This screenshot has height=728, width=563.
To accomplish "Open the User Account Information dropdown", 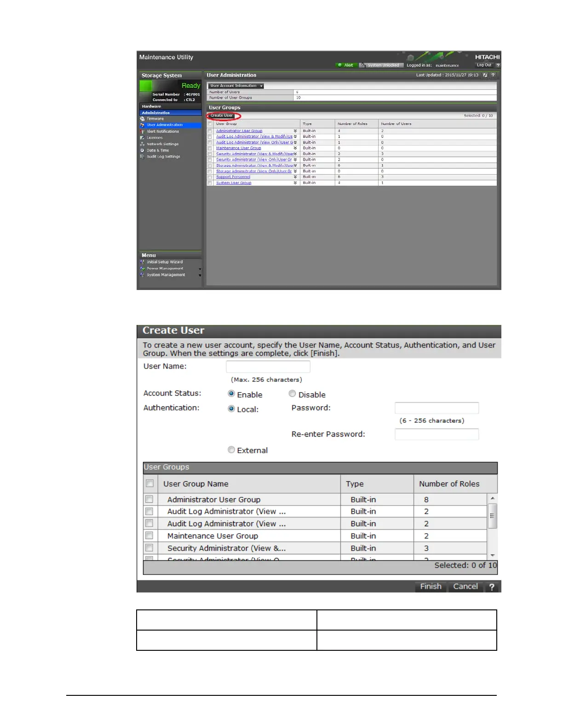I will click(x=236, y=86).
